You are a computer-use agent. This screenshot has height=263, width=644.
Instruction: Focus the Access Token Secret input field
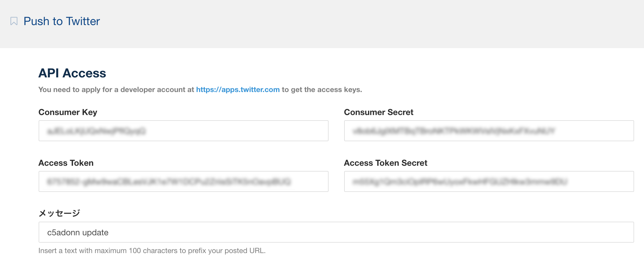point(489,181)
